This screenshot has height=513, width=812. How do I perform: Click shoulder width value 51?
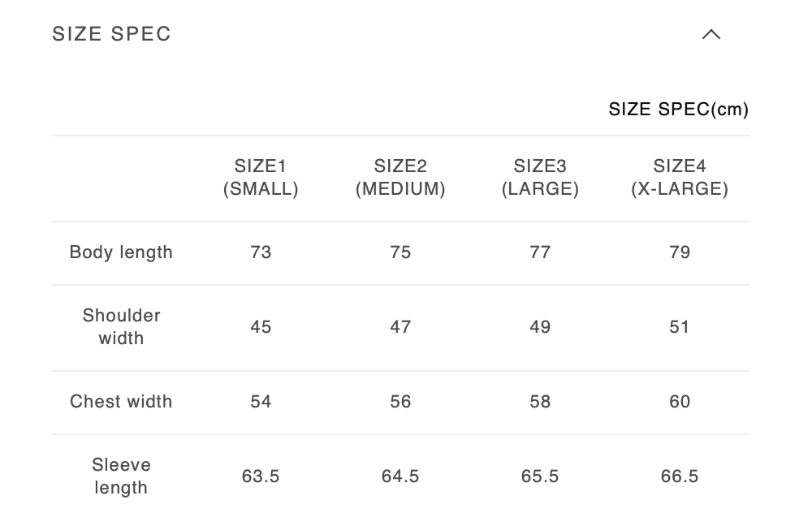click(x=680, y=327)
